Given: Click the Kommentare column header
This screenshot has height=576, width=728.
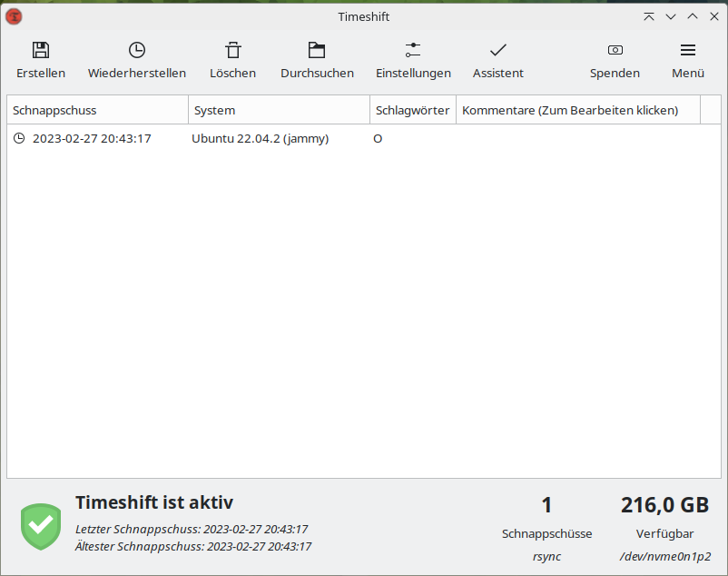Looking at the screenshot, I should (x=578, y=110).
